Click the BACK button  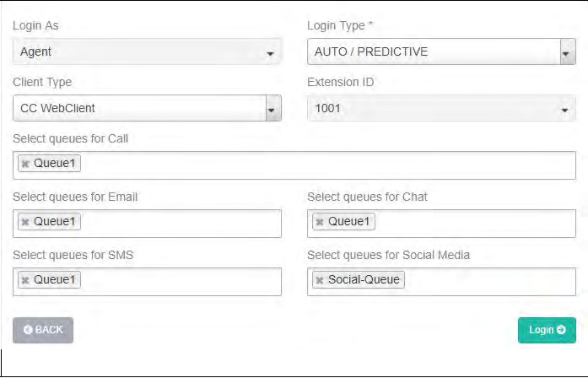43,330
